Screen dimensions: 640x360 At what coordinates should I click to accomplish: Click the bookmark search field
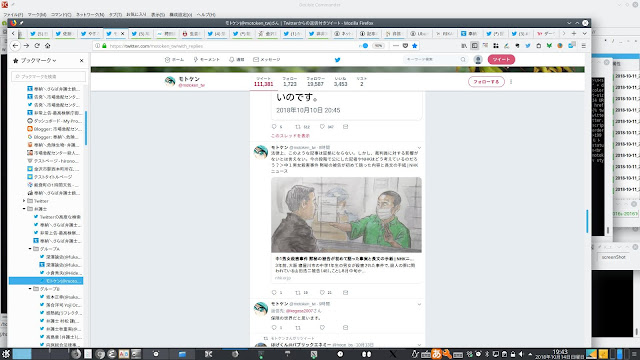coord(49,76)
